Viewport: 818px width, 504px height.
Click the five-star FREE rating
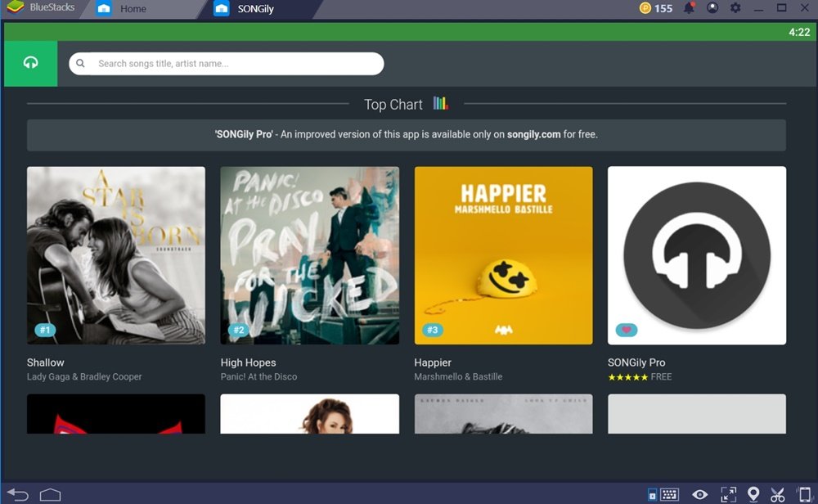[x=640, y=376]
